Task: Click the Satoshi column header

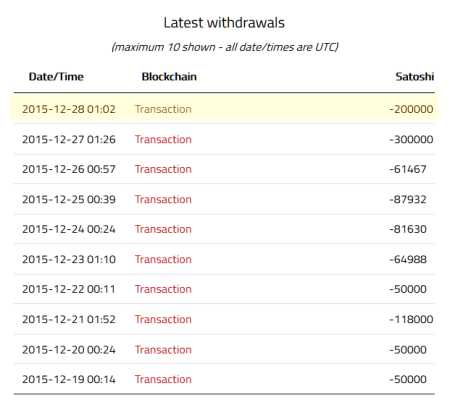Action: click(x=415, y=77)
